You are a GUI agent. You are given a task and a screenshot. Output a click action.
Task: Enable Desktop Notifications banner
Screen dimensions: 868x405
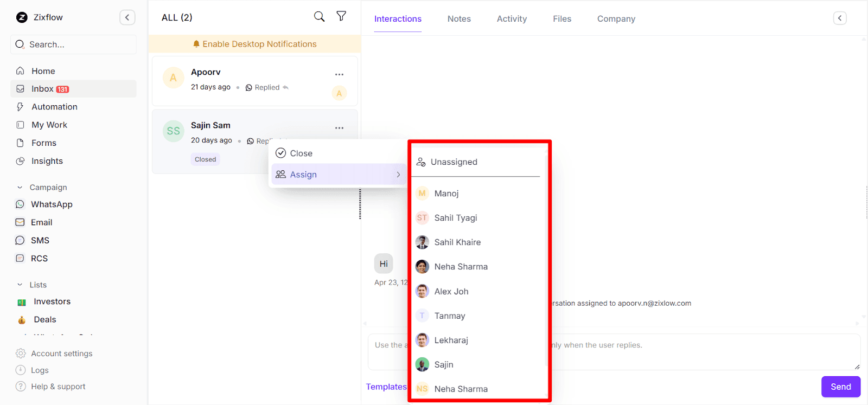(255, 44)
